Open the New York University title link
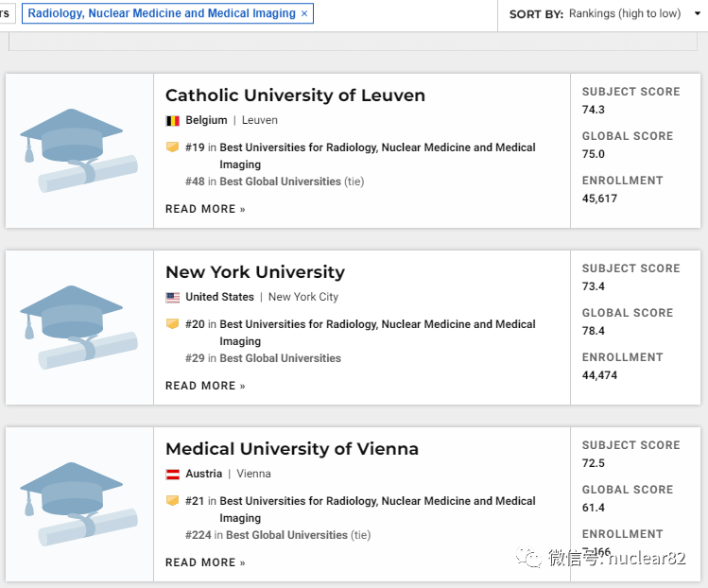The image size is (708, 588). pyautogui.click(x=255, y=272)
